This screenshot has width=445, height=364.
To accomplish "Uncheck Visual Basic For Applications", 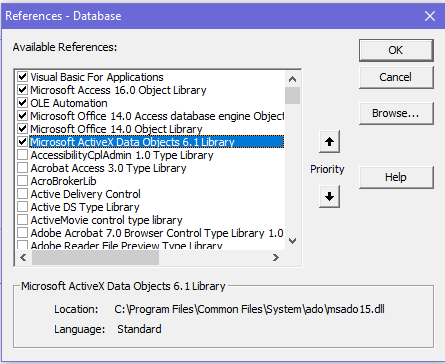I will pyautogui.click(x=22, y=77).
